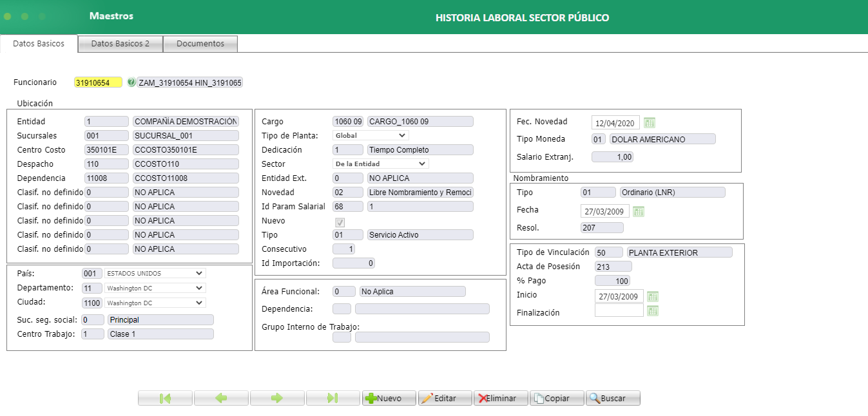
Task: Expand the Tipo de Planta dropdown
Action: [371, 135]
